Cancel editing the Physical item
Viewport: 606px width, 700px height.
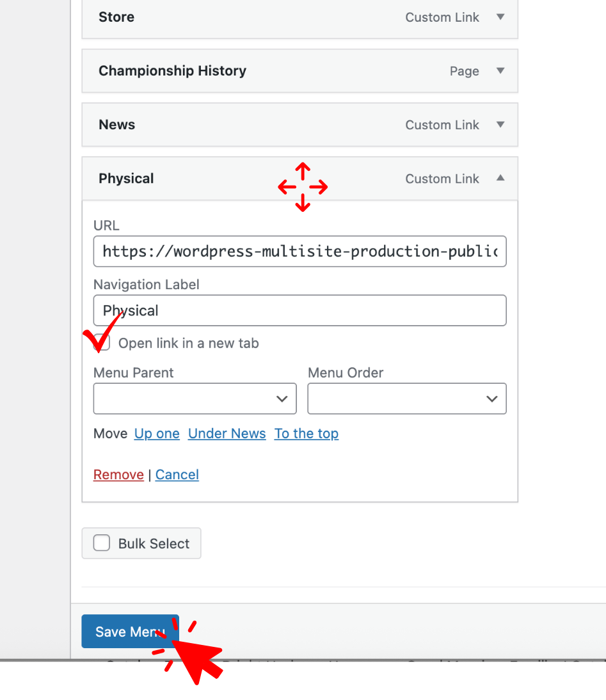click(177, 475)
